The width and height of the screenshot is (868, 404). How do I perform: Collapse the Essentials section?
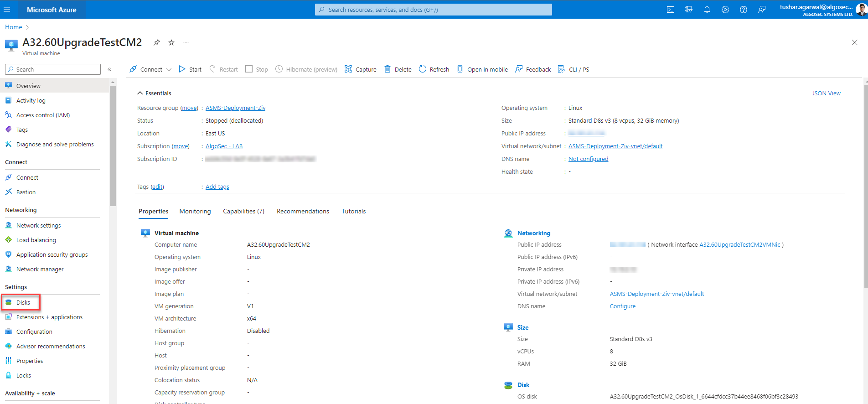(140, 93)
